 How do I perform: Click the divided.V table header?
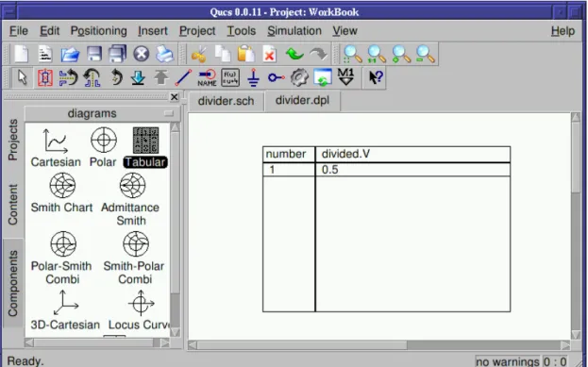(x=345, y=154)
